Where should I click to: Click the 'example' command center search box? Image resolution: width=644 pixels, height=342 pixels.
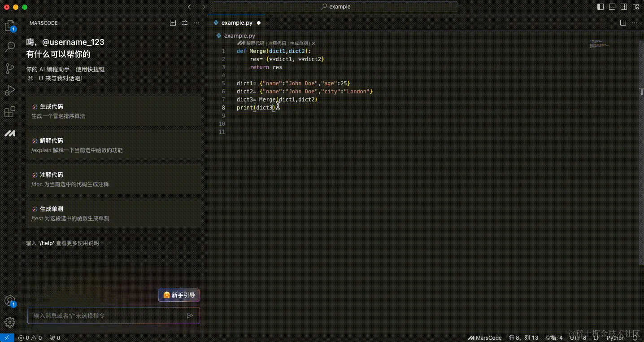[335, 7]
